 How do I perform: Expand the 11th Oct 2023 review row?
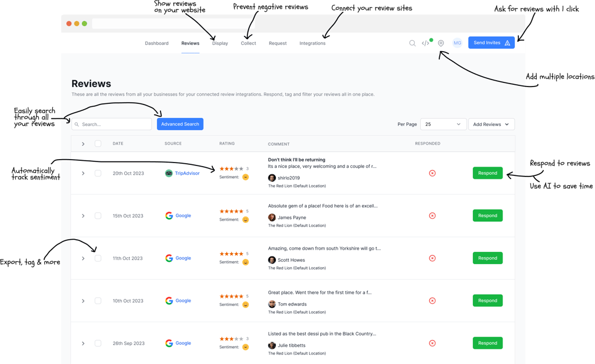[x=83, y=258]
